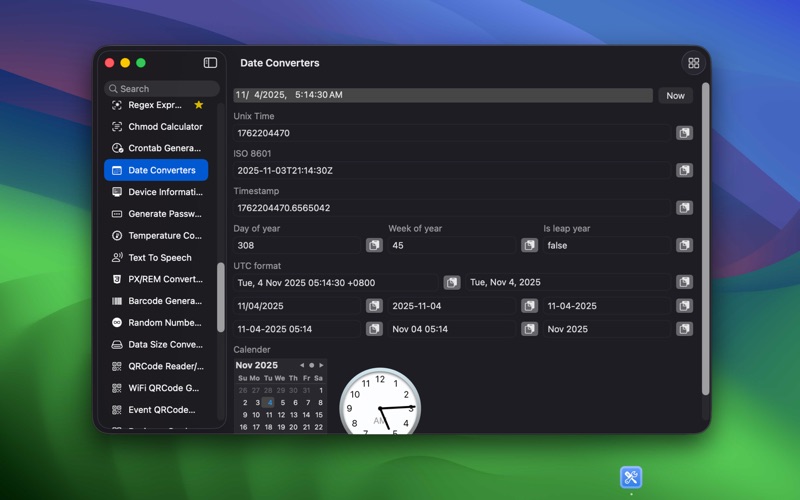Toggle the sidebar visibility
This screenshot has height=500, width=800.
tap(210, 63)
